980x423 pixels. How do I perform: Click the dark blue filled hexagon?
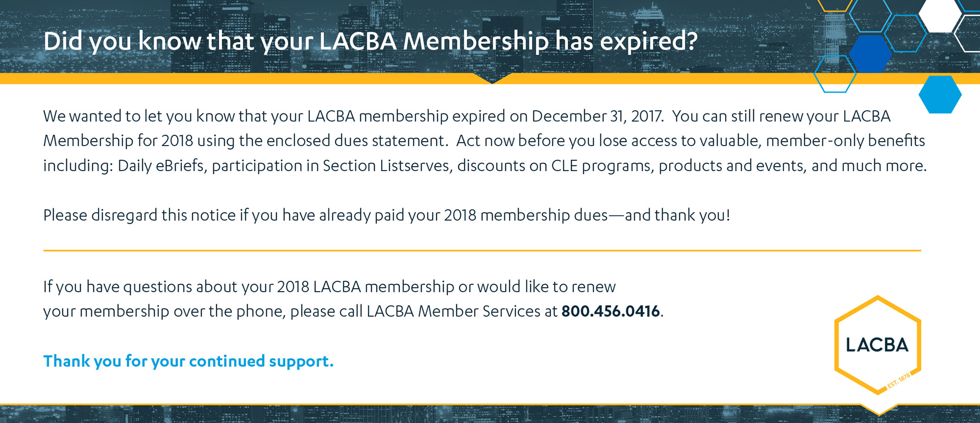coord(870,54)
